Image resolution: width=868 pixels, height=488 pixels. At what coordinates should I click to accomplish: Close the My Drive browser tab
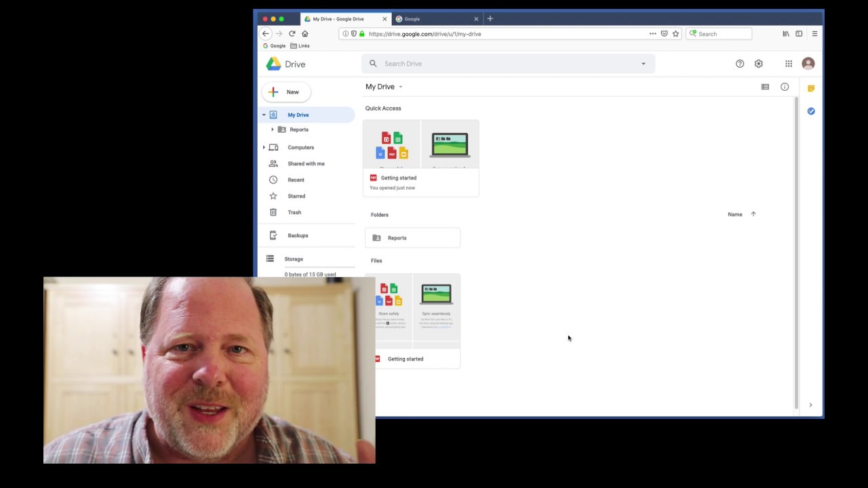pyautogui.click(x=384, y=19)
